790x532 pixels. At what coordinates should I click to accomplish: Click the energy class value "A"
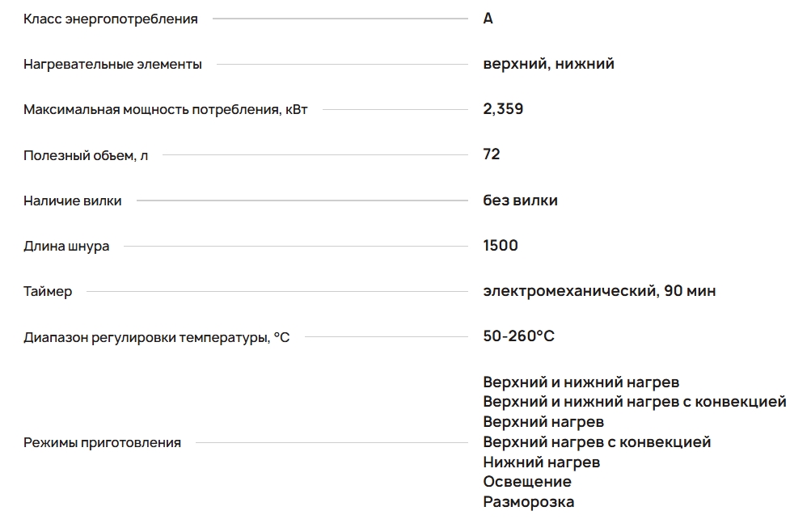point(488,18)
